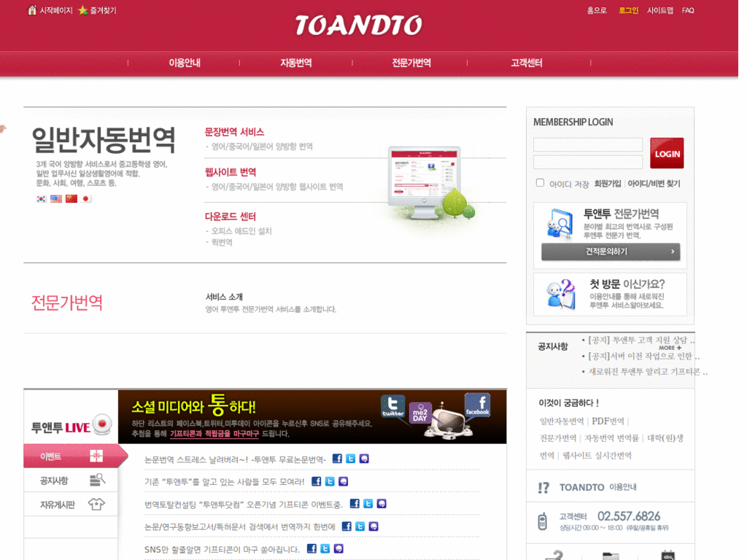Image resolution: width=747 pixels, height=560 pixels.
Task: Select the Japanese flag icon
Action: 86,198
